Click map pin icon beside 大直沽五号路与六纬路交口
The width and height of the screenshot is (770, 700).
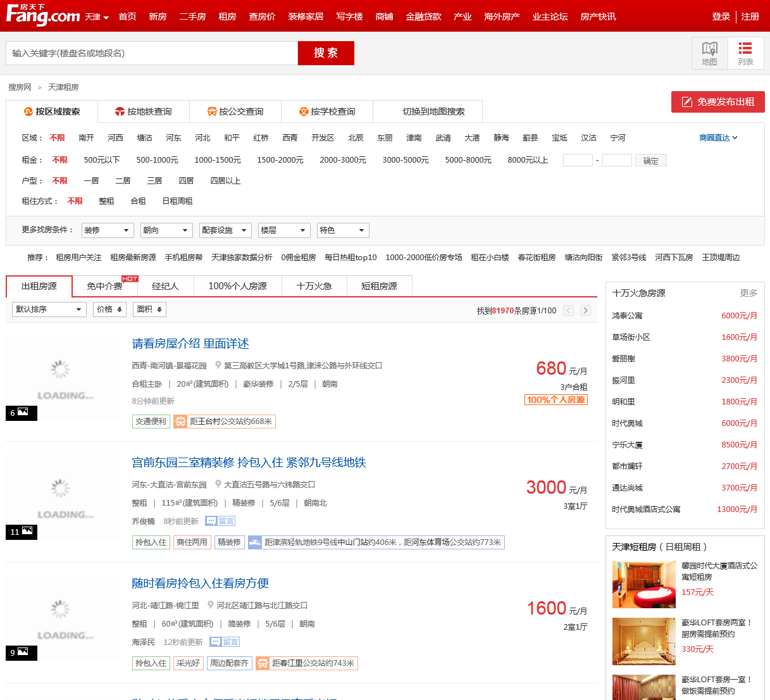(x=218, y=484)
